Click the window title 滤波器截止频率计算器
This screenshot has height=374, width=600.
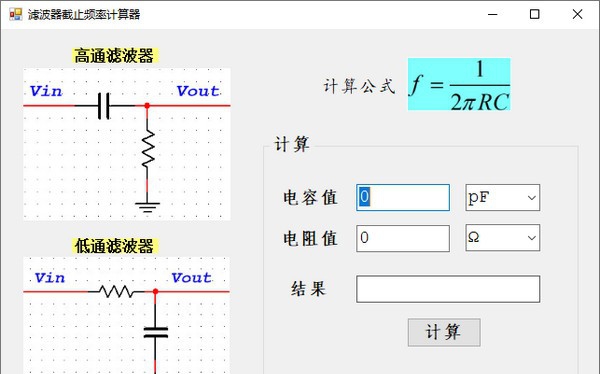[x=84, y=15]
